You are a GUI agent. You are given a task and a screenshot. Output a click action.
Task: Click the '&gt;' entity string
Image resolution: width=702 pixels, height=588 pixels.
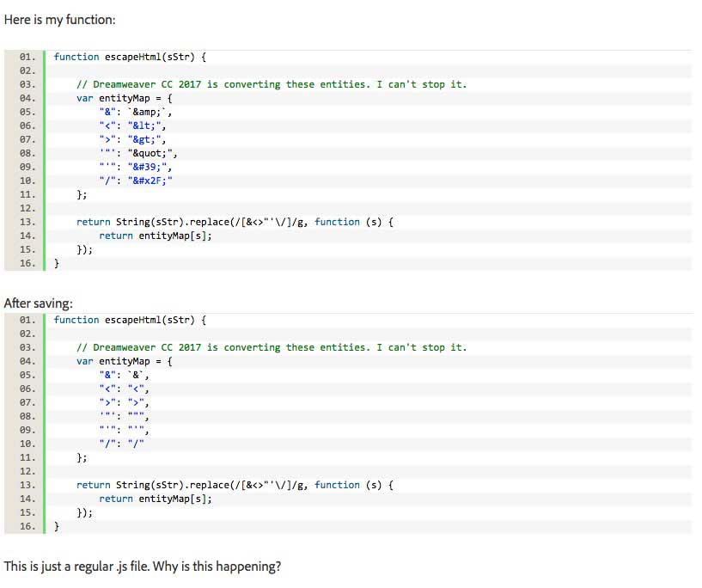coord(146,140)
